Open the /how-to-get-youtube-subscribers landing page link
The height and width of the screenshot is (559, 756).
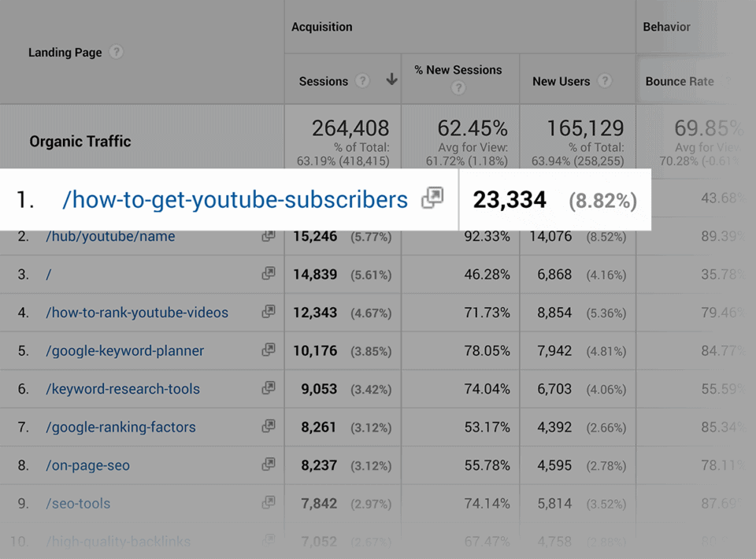pos(235,200)
